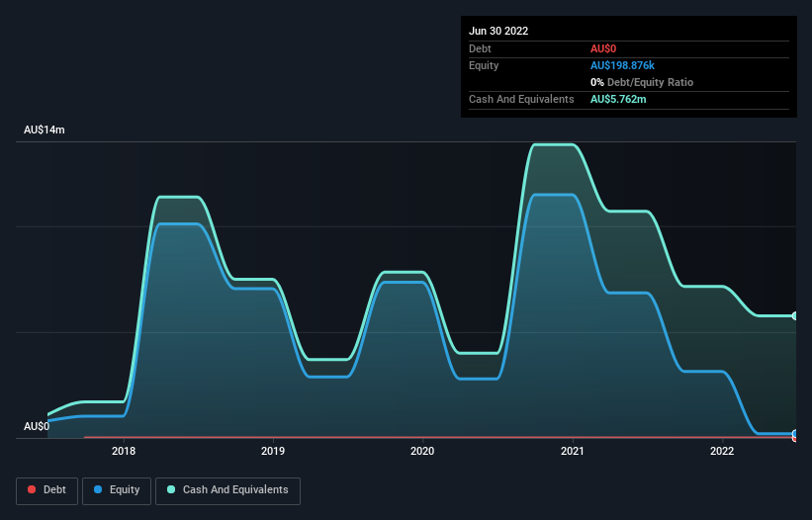Click the Jun 30 2022 tooltip date
The height and width of the screenshot is (520, 812).
tap(498, 31)
